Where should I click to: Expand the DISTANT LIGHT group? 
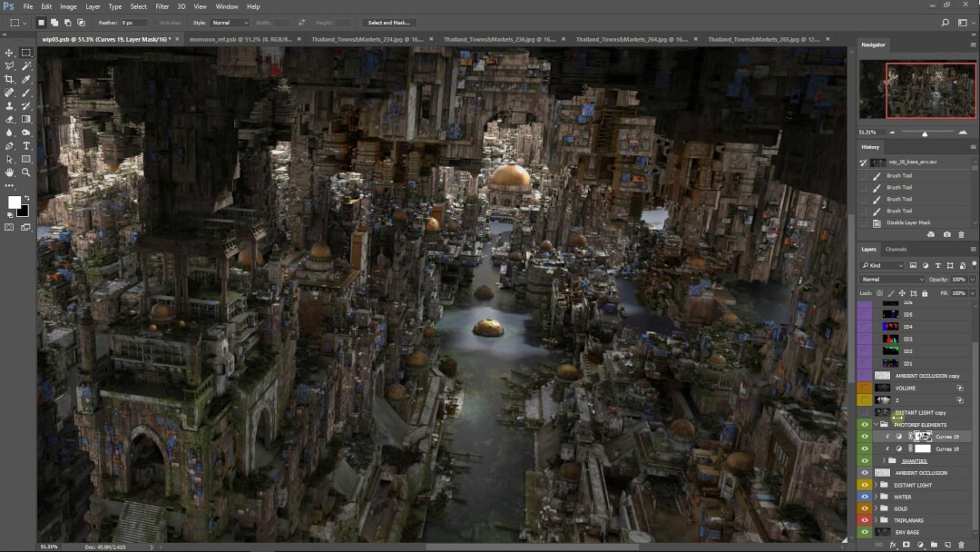(877, 485)
